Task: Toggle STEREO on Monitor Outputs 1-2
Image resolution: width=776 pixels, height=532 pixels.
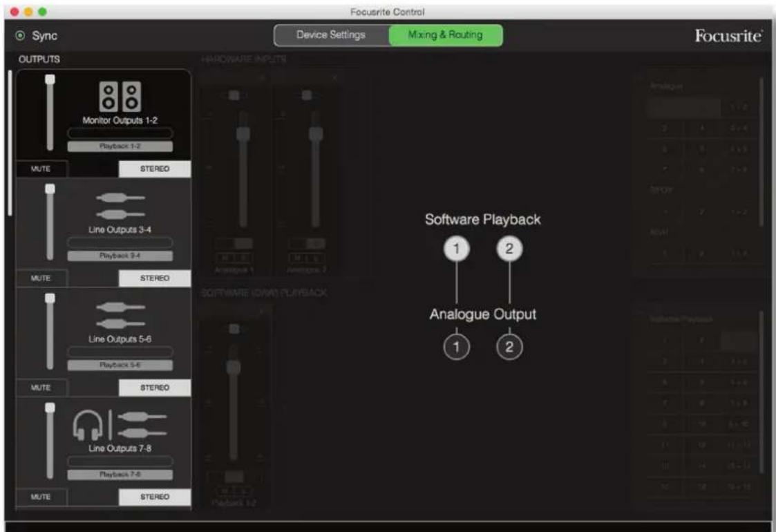Action: pos(154,169)
